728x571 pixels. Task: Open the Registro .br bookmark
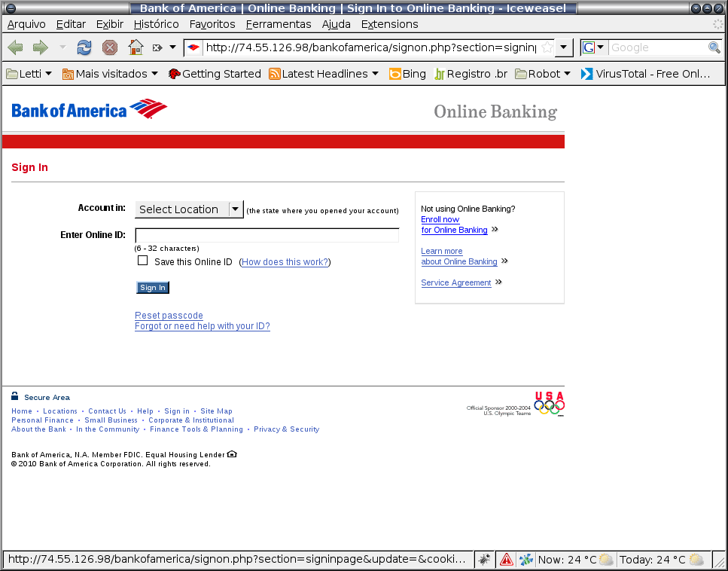coord(471,74)
